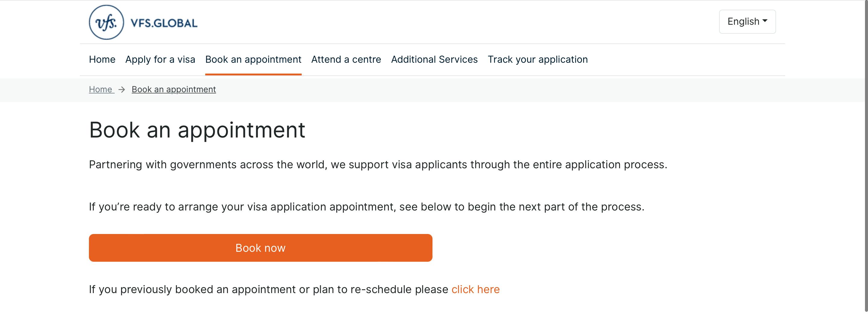Click the page vertical scrollbar

click(866, 158)
